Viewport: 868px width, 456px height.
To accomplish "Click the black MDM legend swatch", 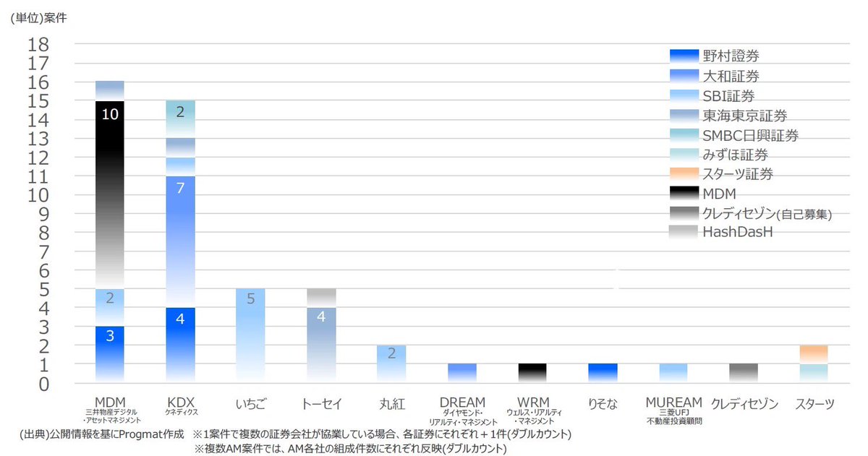I will pyautogui.click(x=684, y=193).
